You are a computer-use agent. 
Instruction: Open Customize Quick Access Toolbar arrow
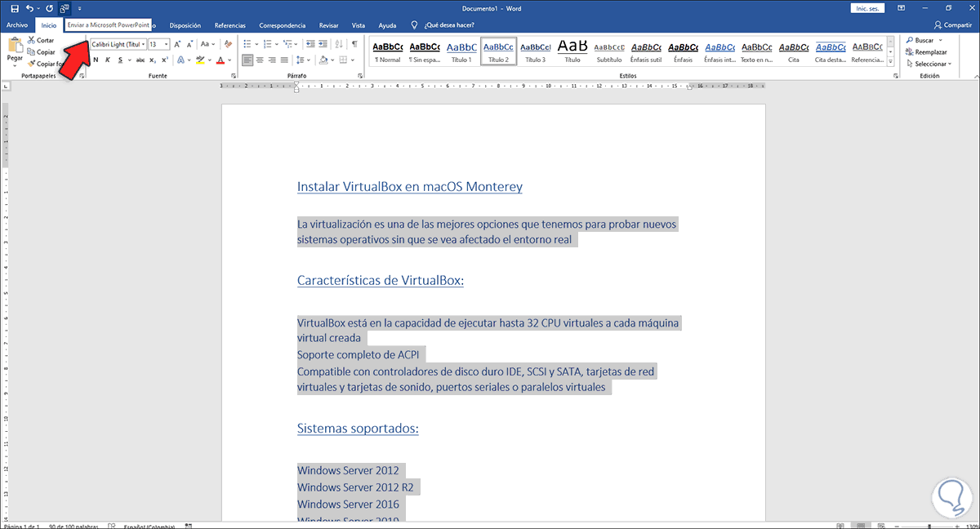pyautogui.click(x=79, y=8)
